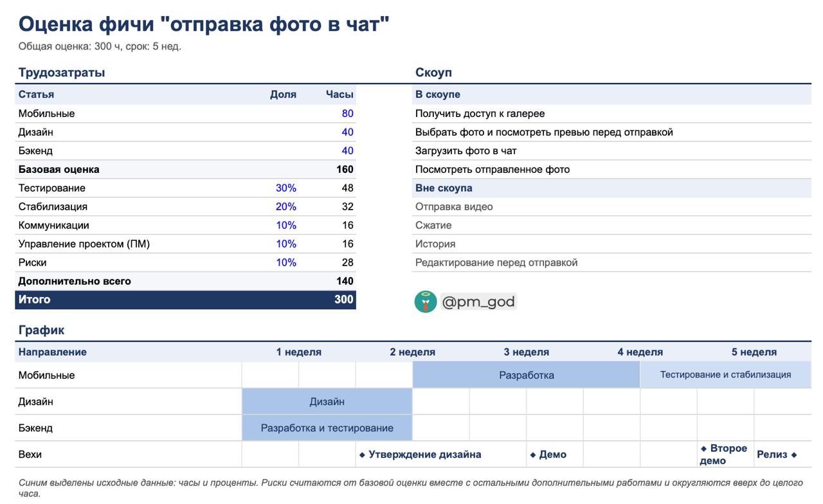Click the @pm_god handle text
The image size is (823, 504).
478,302
